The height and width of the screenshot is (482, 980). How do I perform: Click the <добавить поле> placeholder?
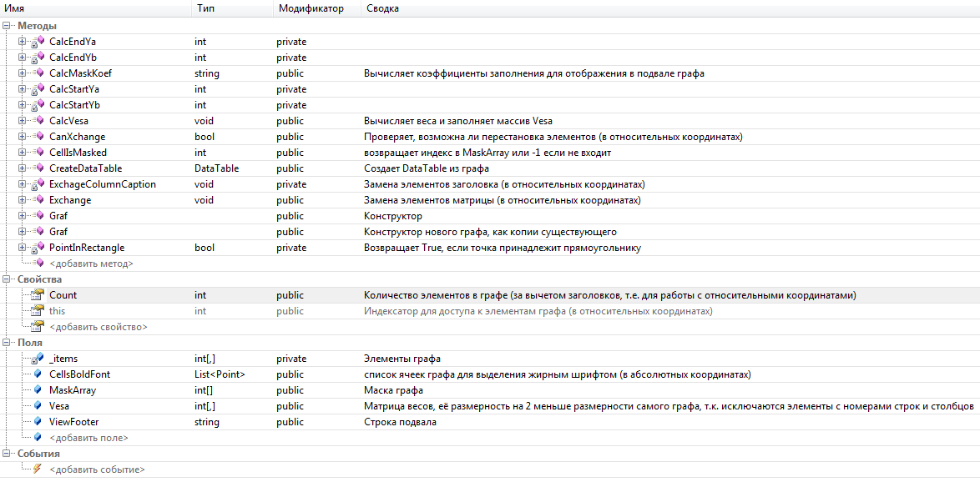(88, 438)
